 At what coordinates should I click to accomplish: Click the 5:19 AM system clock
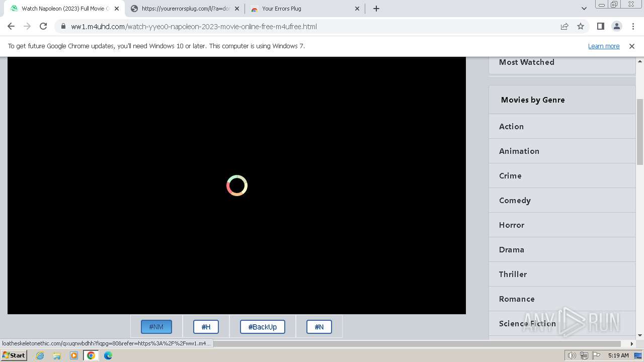coord(618,355)
